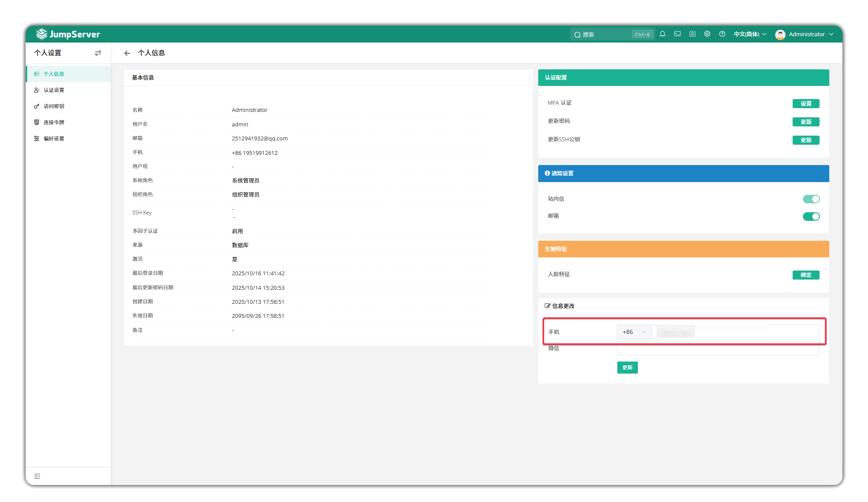Image resolution: width=868 pixels, height=502 pixels.
Task: Open the +86 country code dropdown
Action: point(634,332)
